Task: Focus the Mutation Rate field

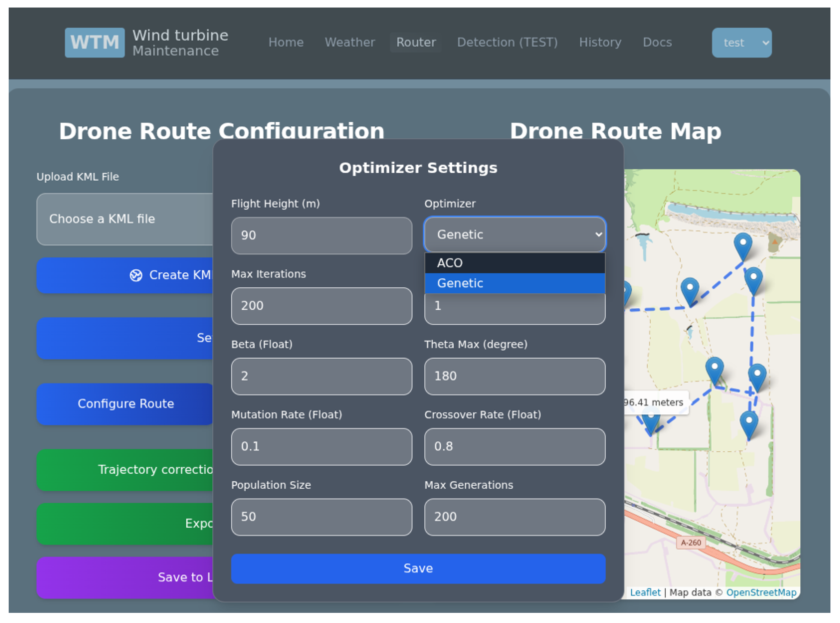Action: [322, 447]
